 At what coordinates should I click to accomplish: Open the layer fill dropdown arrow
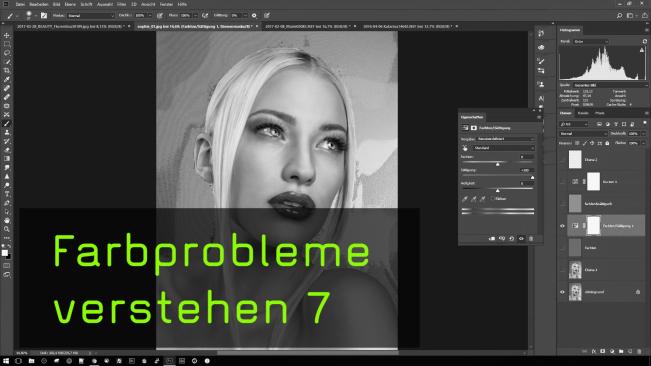coord(643,143)
